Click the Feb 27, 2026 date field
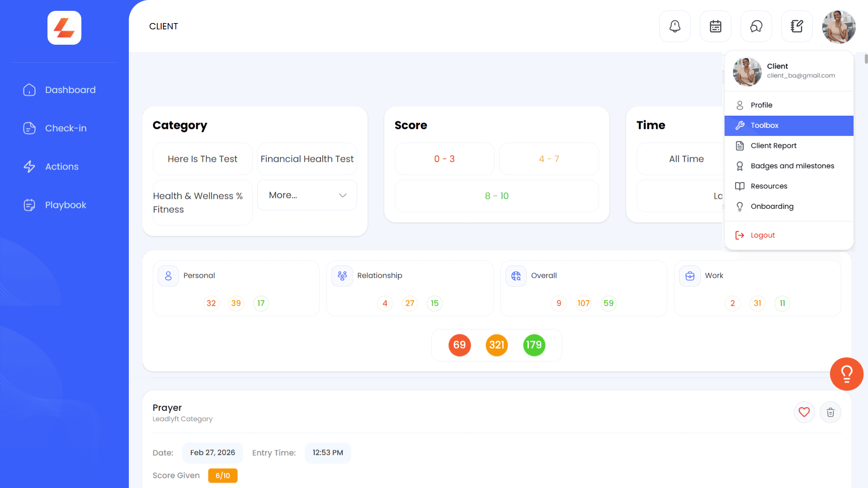This screenshot has height=488, width=868. [x=212, y=453]
